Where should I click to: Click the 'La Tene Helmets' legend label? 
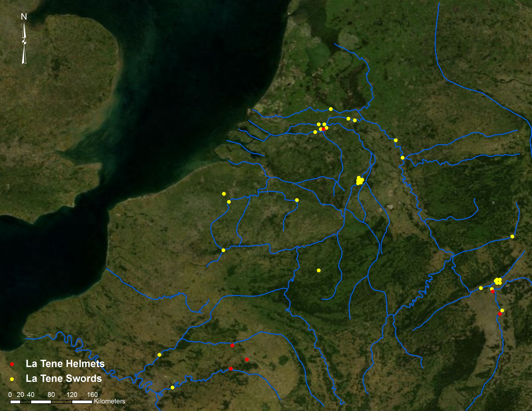[x=65, y=364]
